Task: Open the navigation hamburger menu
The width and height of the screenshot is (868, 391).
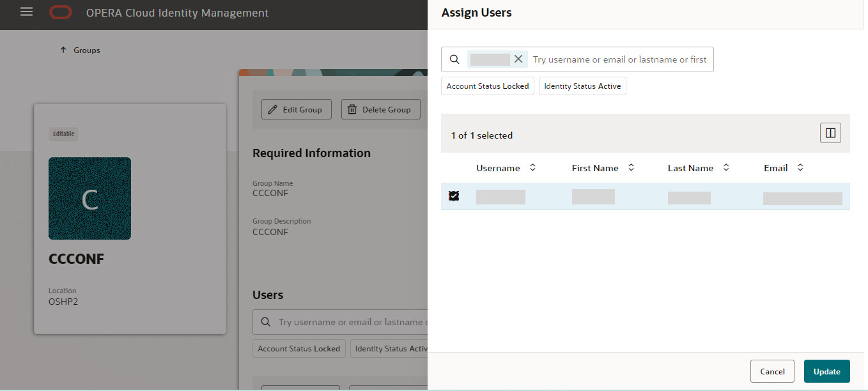Action: tap(26, 11)
